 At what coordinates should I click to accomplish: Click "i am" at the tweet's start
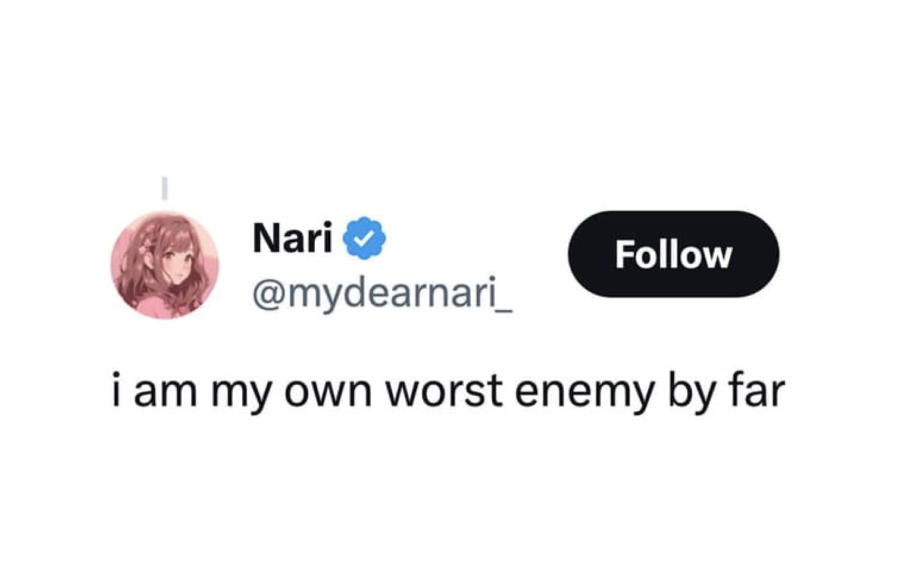pos(154,392)
